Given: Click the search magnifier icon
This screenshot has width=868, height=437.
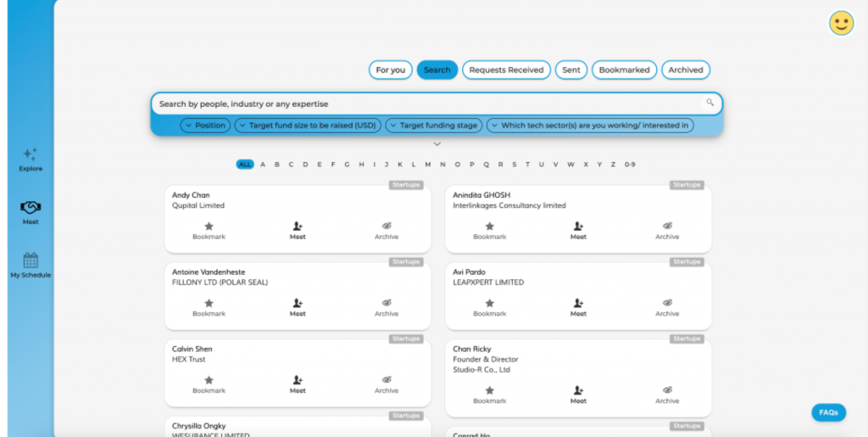Looking at the screenshot, I should 710,103.
